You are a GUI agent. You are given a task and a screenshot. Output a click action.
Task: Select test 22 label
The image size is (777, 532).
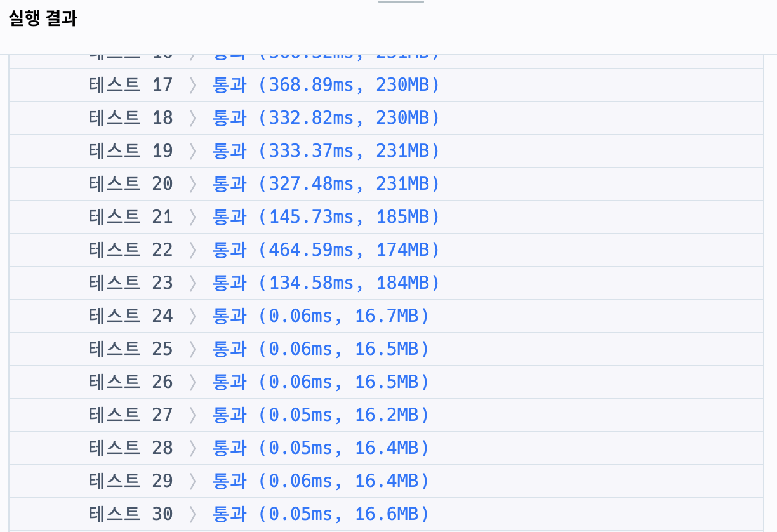(131, 249)
